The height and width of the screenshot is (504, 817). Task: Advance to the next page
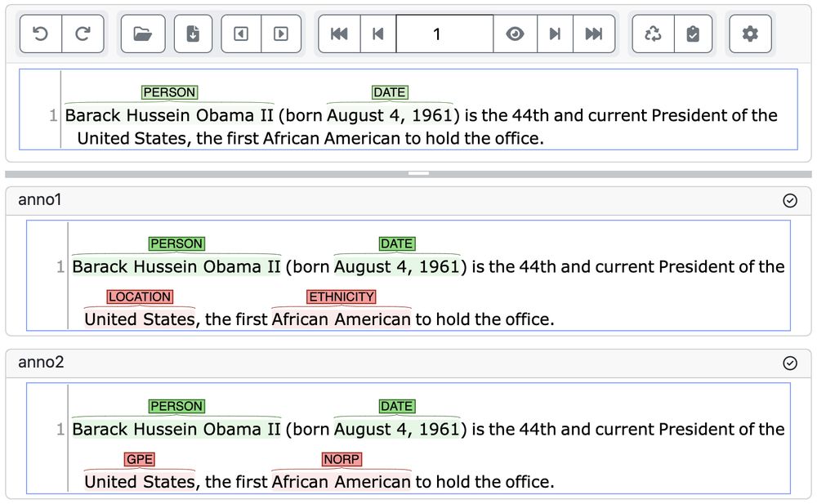[x=557, y=33]
